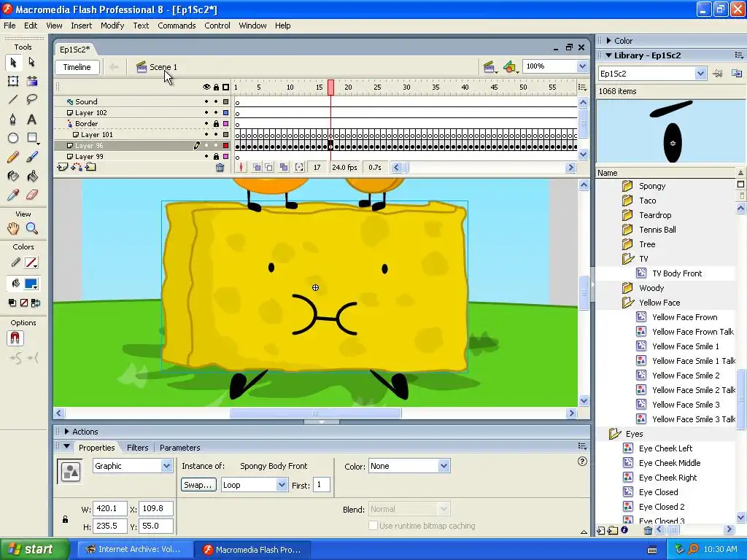Select the Eraser tool
The width and height of the screenshot is (747, 560).
(x=32, y=195)
